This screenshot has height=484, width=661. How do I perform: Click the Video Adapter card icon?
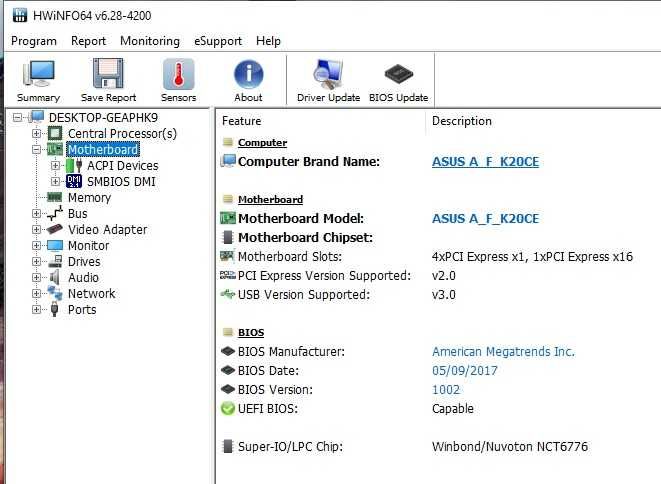pos(55,229)
